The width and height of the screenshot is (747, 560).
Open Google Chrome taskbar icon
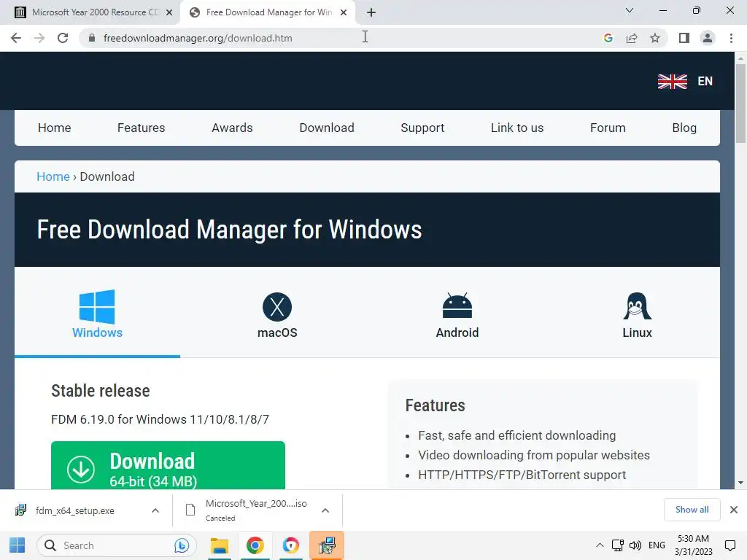pyautogui.click(x=255, y=545)
